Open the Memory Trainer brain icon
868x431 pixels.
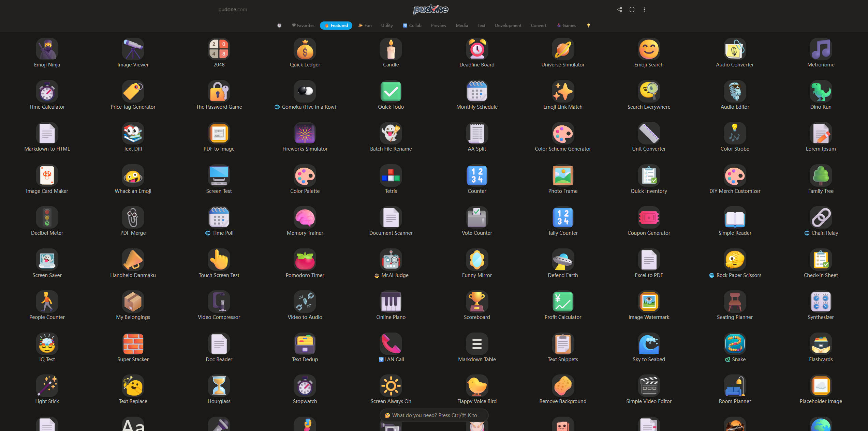(x=305, y=217)
